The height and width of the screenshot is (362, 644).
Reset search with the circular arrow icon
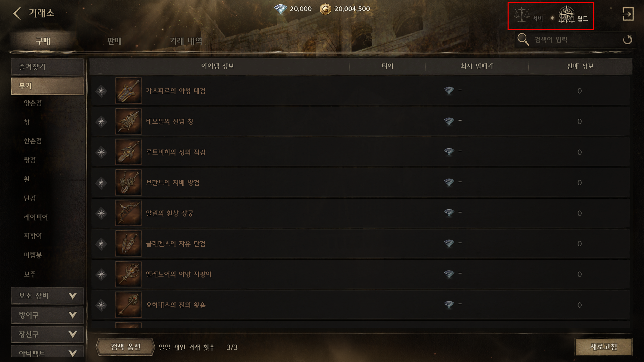[628, 40]
